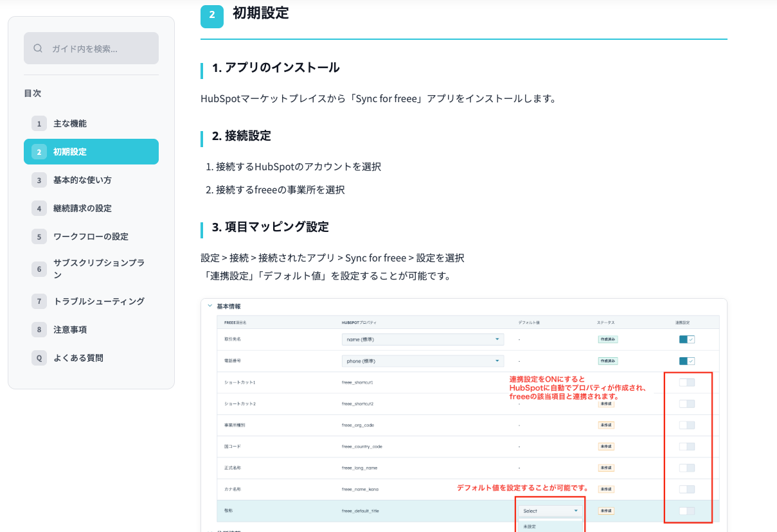Select 初期設定 in the sidebar

tap(91, 152)
